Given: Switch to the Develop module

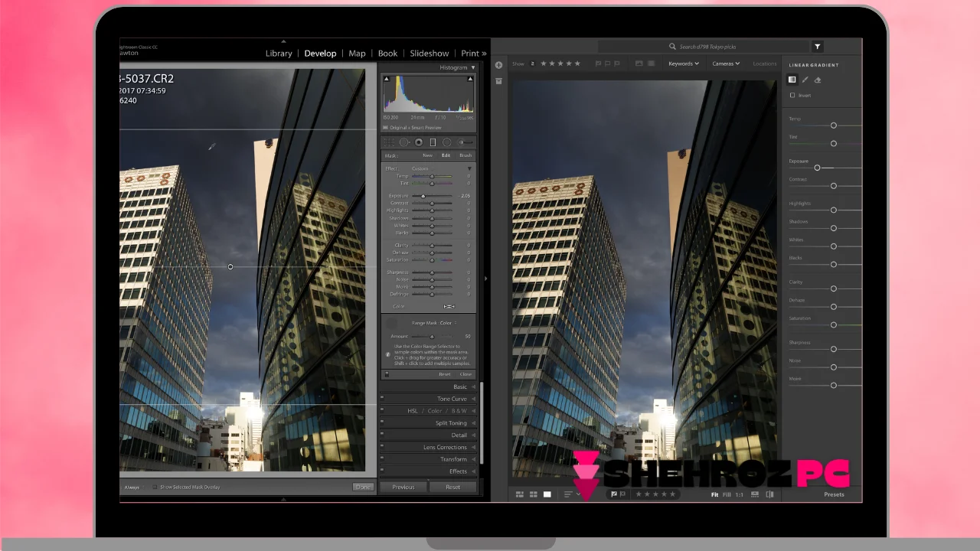Looking at the screenshot, I should pos(320,54).
